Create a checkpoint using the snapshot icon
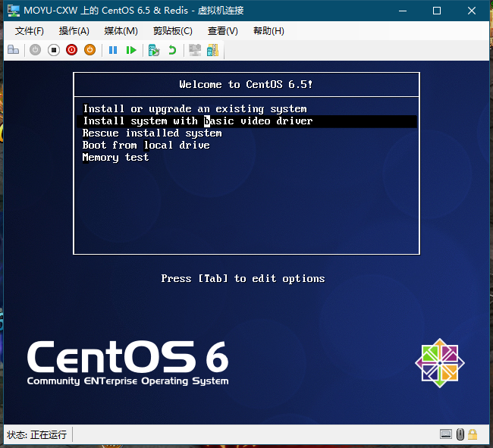This screenshot has height=448, width=493. [x=154, y=50]
